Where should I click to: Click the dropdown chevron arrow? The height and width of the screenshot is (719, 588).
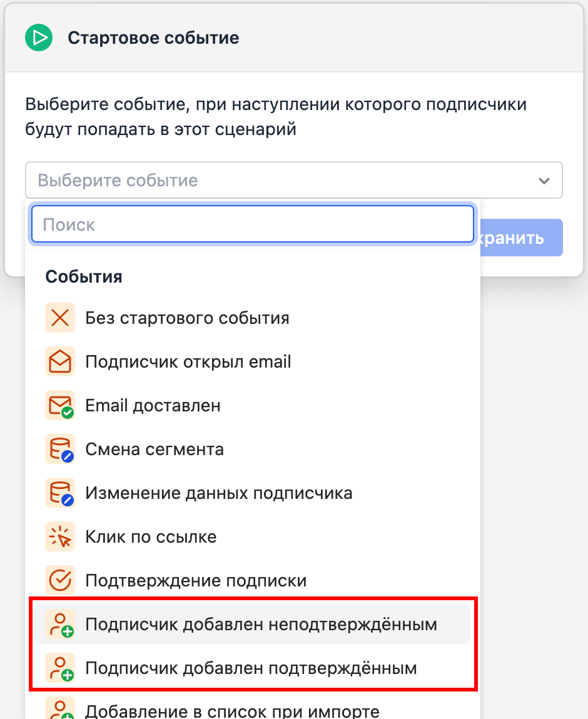pyautogui.click(x=544, y=181)
